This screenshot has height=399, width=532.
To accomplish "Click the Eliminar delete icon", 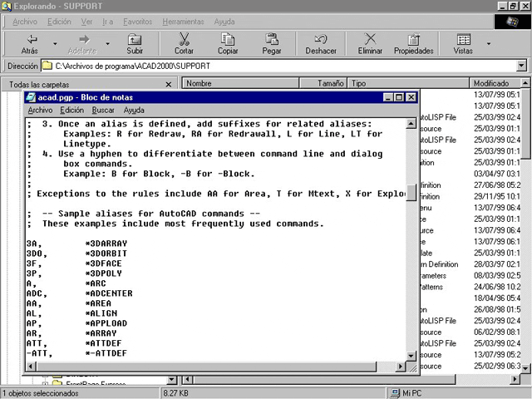I will point(370,39).
